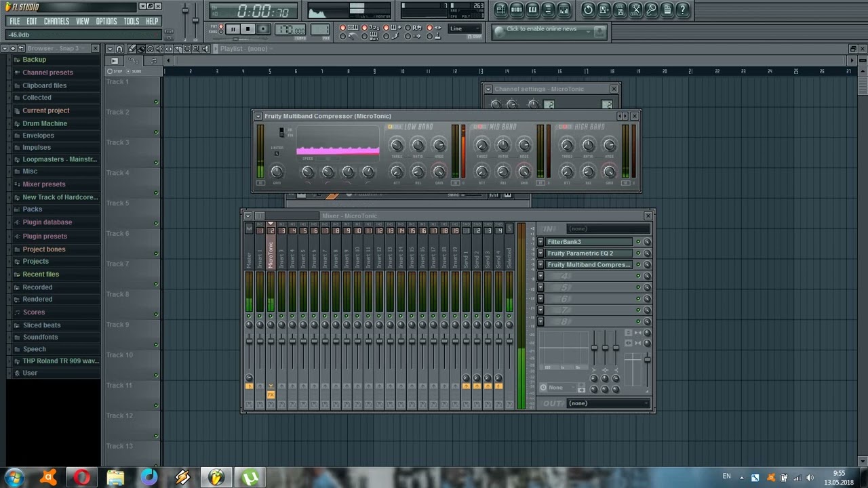The image size is (868, 488).
Task: Click the question mark help icon
Action: 683,9
